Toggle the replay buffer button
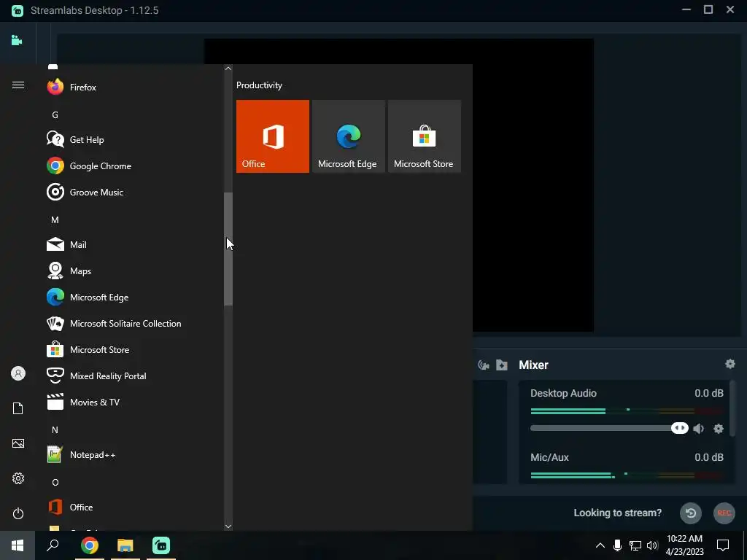 pos(691,513)
